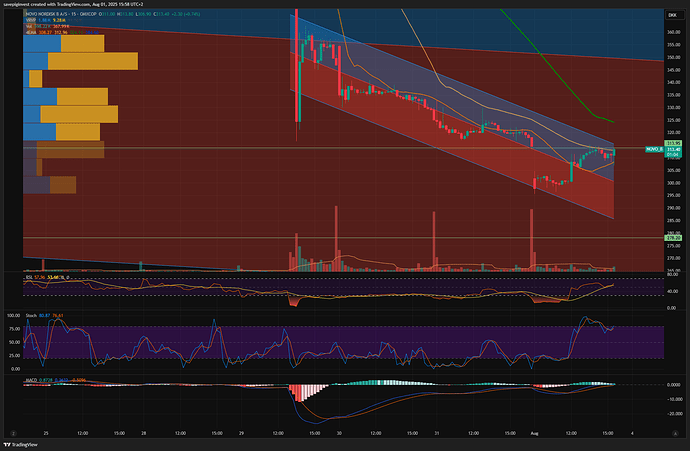Click the '25' date on time axis

(46, 433)
